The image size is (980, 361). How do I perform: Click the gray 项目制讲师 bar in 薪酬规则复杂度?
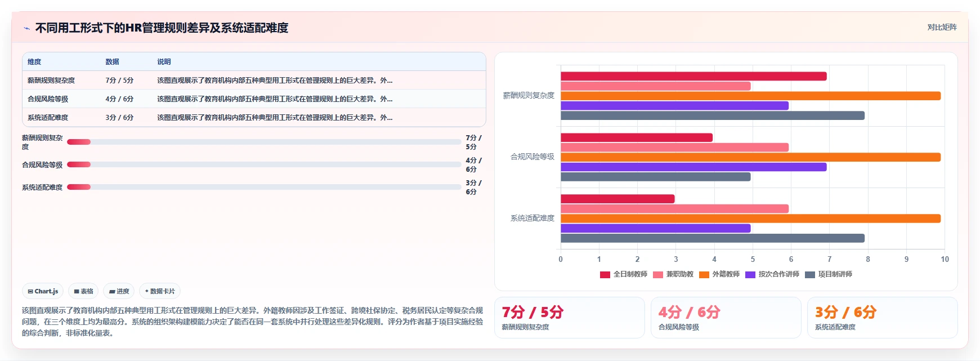(713, 115)
